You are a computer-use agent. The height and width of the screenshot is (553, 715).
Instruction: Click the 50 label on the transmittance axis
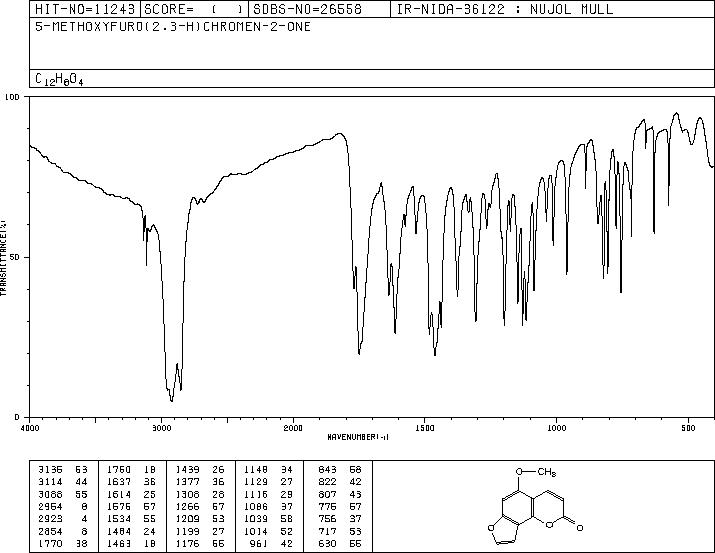pyautogui.click(x=15, y=257)
